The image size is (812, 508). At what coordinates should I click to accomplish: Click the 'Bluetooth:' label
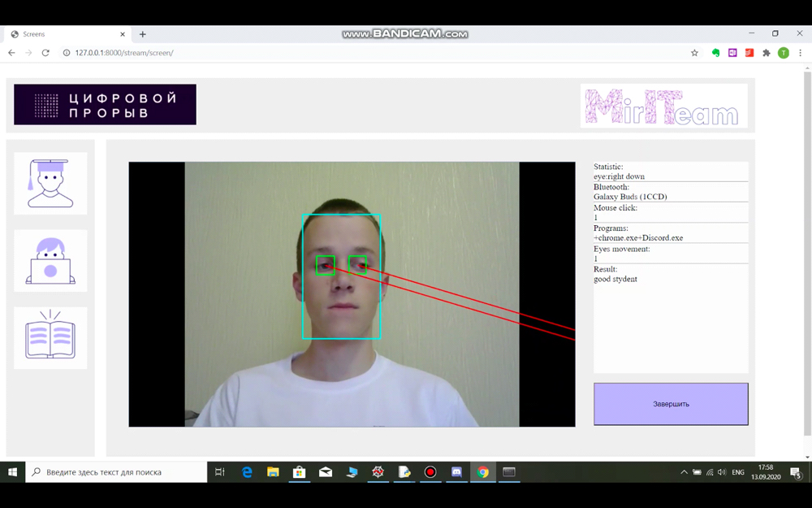(611, 187)
